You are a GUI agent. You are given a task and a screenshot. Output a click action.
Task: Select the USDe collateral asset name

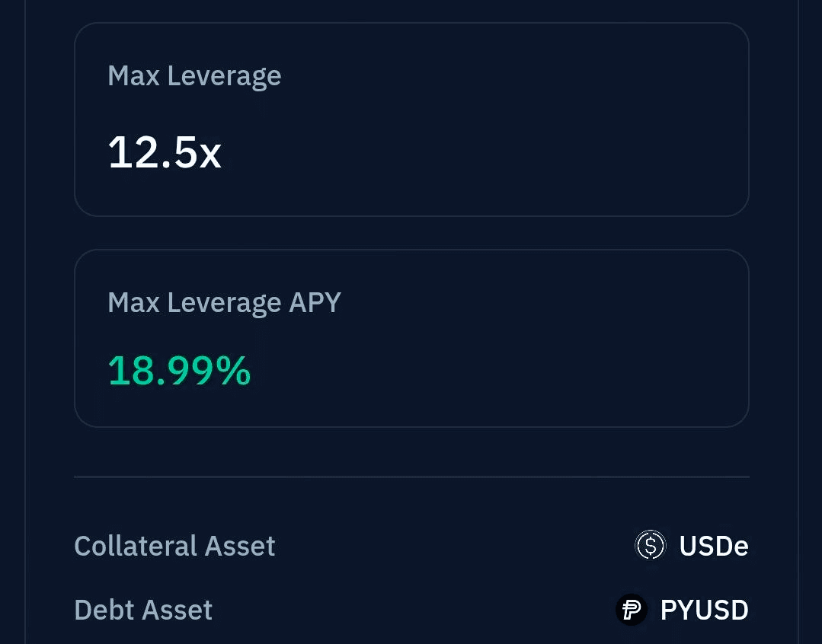point(714,546)
